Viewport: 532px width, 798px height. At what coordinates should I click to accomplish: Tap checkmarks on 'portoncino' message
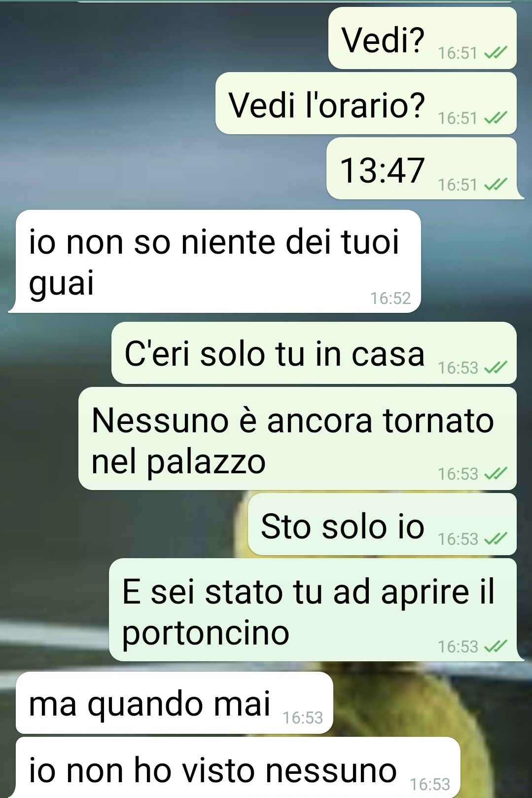click(496, 646)
